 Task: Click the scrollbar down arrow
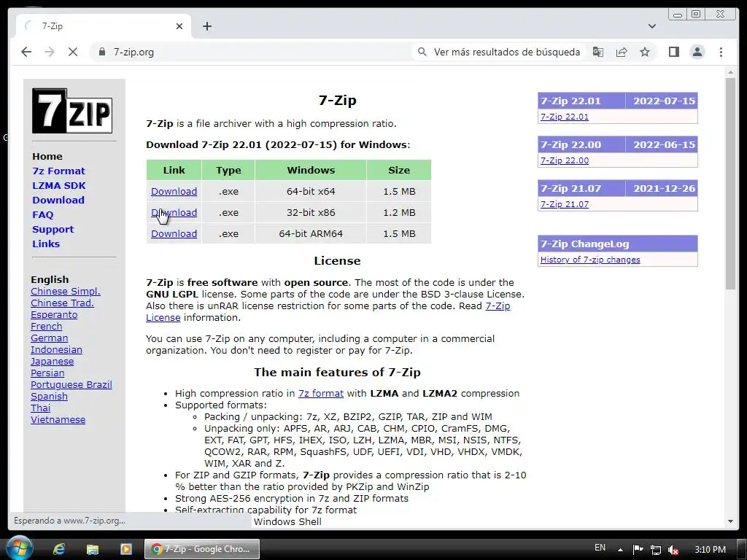tap(730, 521)
